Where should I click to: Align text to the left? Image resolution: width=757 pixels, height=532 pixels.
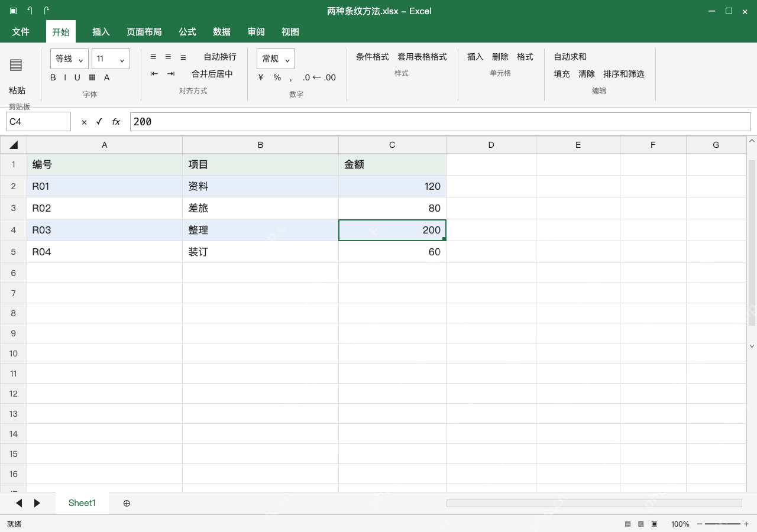point(153,57)
